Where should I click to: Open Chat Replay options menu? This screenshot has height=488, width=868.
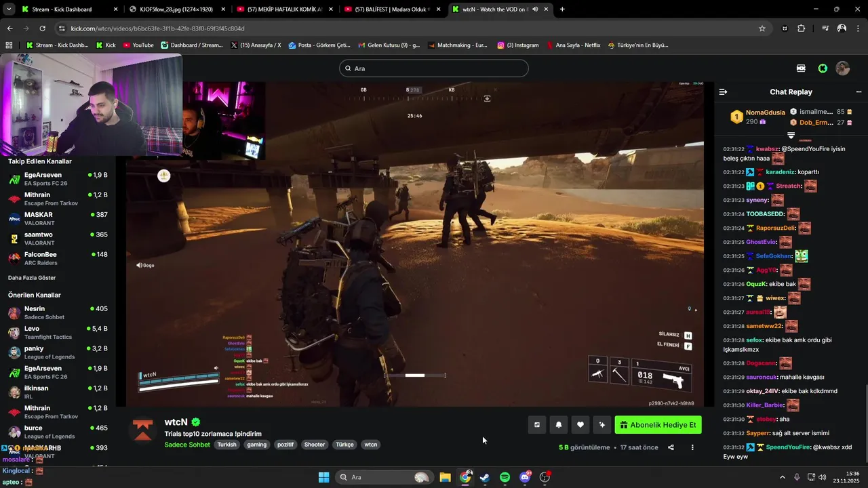[859, 91]
